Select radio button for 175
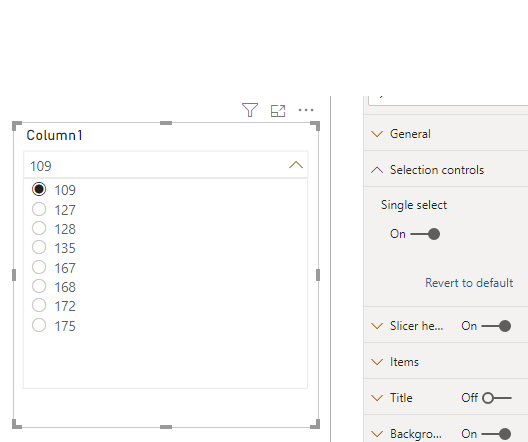The width and height of the screenshot is (528, 442). point(39,325)
